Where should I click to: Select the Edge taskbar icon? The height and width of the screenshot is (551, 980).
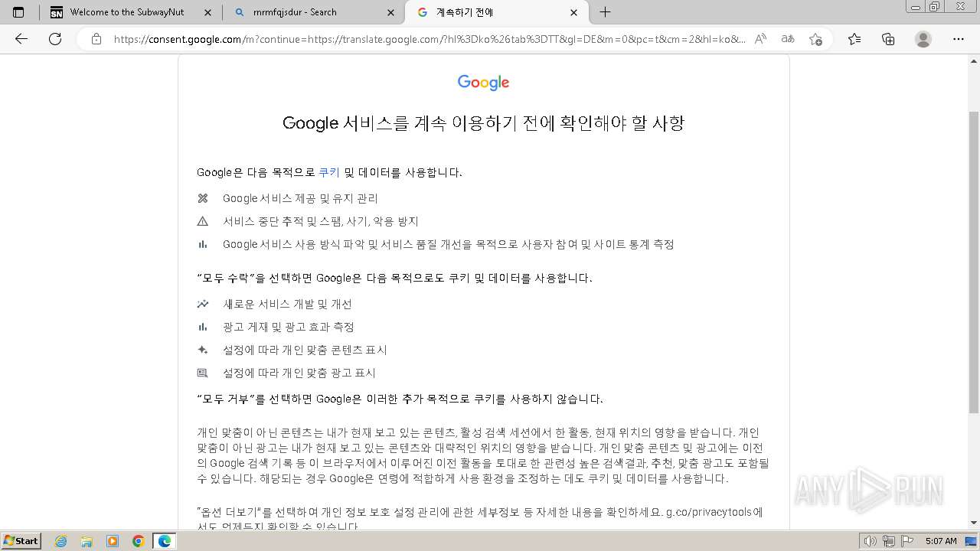pos(164,541)
